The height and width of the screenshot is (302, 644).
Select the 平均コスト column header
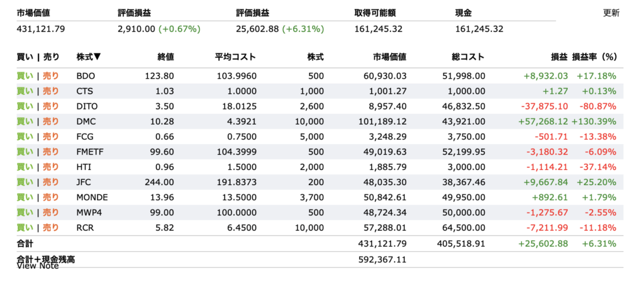click(x=235, y=57)
